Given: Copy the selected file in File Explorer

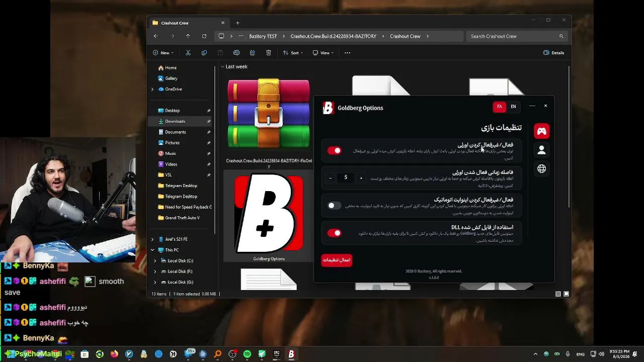Looking at the screenshot, I should tap(204, 53).
